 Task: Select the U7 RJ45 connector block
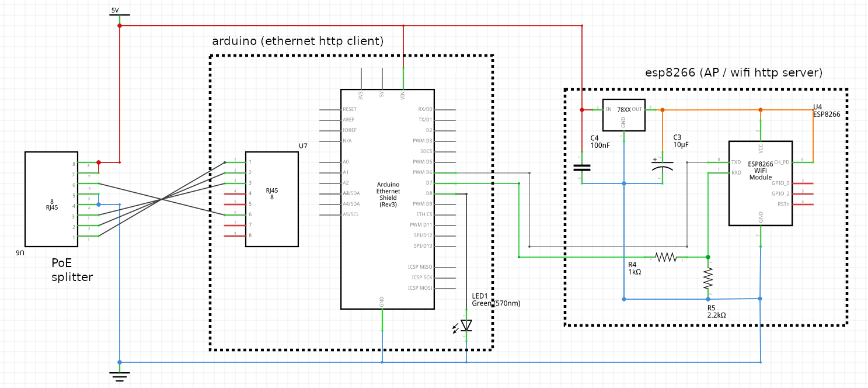[271, 199]
